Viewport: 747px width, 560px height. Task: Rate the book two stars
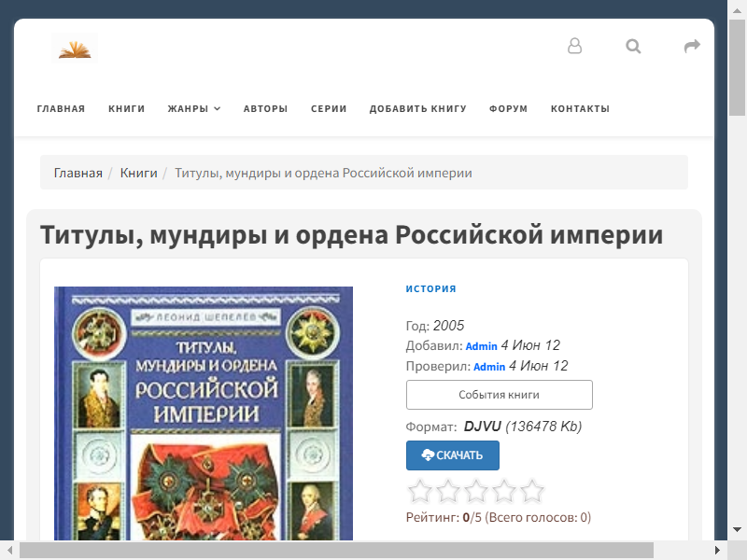448,492
